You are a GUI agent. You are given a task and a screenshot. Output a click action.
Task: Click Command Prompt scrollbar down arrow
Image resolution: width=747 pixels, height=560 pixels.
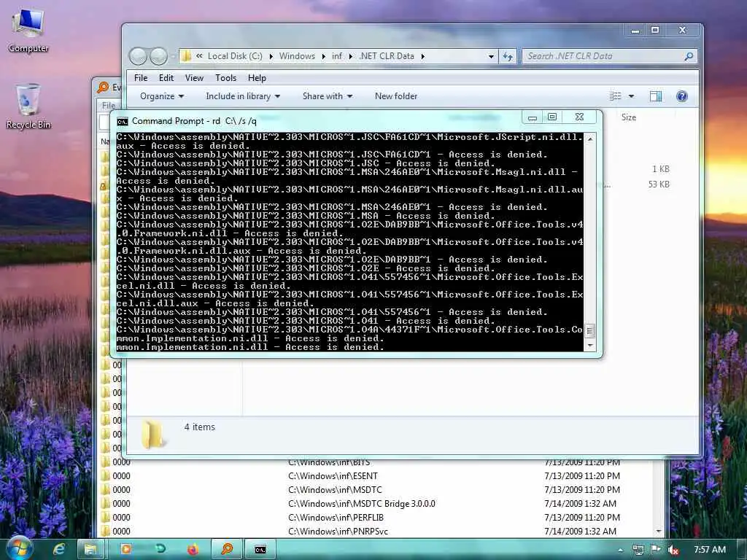pos(589,346)
